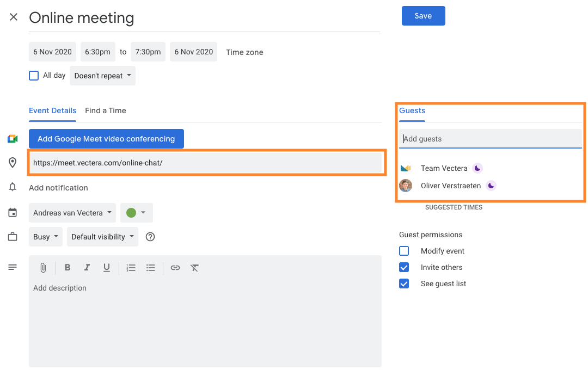This screenshot has width=588, height=382.
Task: Open Time zone settings
Action: pos(244,52)
